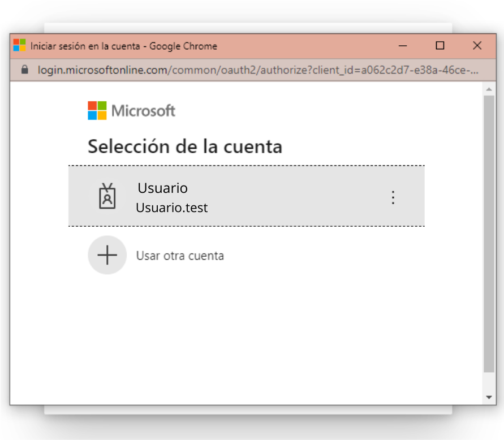This screenshot has width=504, height=440.
Task: Click the padlock site security icon
Action: [25, 70]
